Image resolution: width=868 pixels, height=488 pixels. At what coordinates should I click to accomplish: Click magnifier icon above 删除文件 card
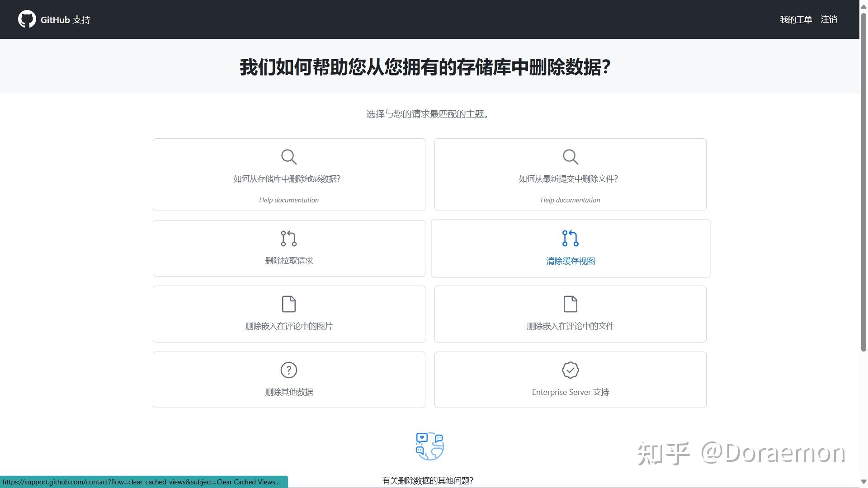[570, 157]
